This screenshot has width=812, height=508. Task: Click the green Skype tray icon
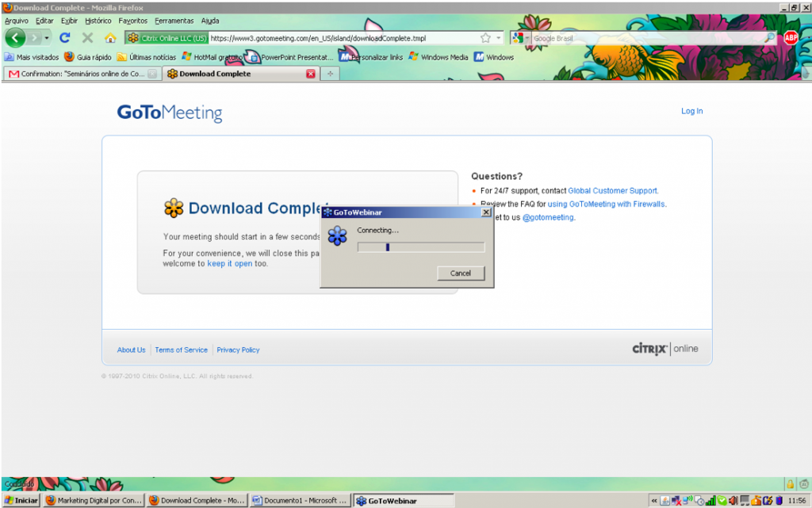click(722, 500)
